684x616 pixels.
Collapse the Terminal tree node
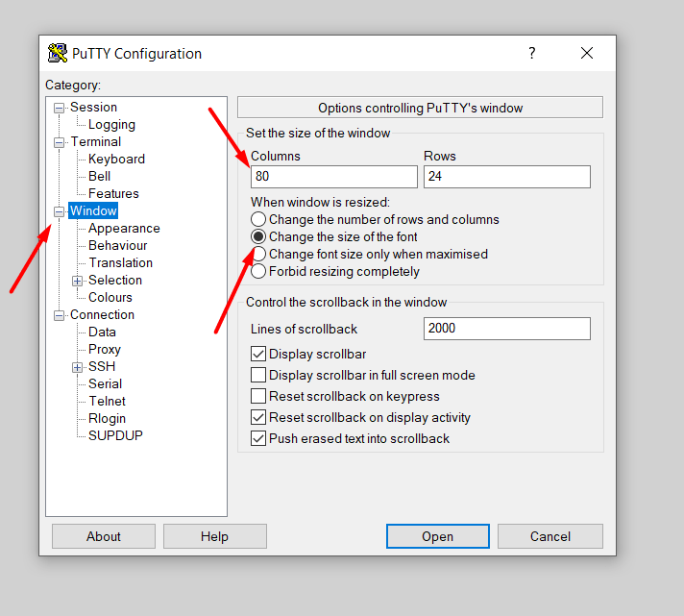[59, 142]
